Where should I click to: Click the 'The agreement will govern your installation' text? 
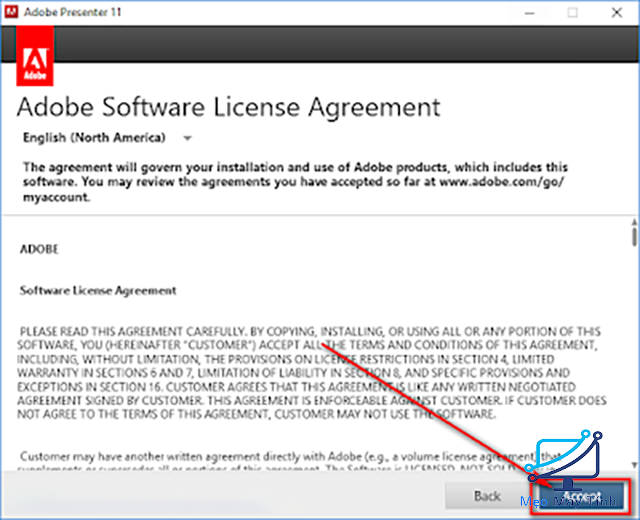tap(295, 182)
